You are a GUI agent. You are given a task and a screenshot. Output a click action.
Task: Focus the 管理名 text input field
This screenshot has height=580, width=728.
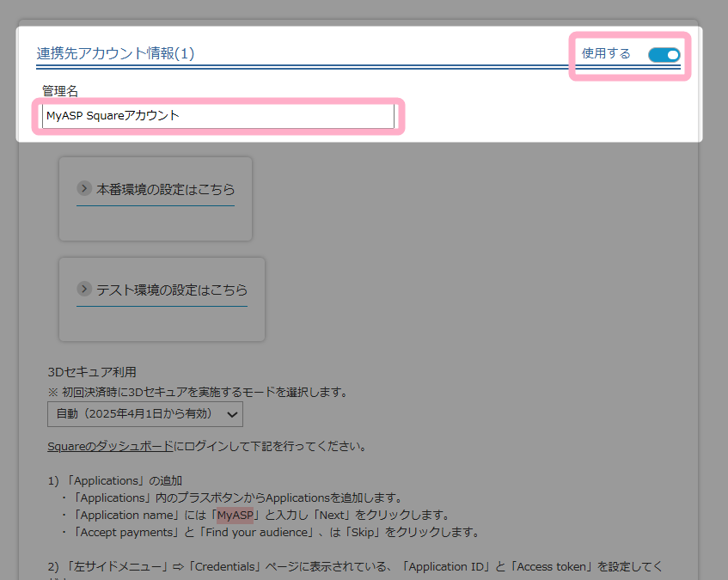218,116
